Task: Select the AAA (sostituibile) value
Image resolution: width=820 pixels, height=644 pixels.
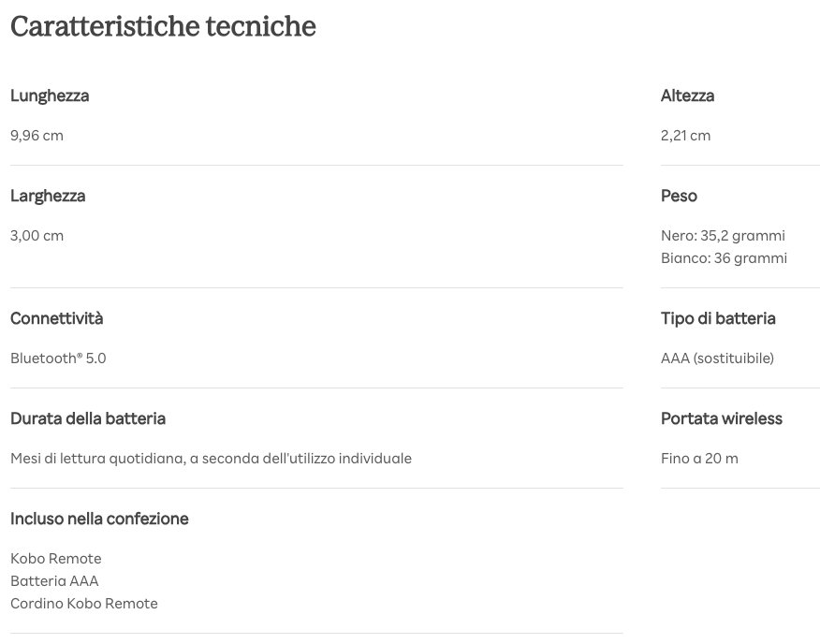Action: (x=717, y=359)
